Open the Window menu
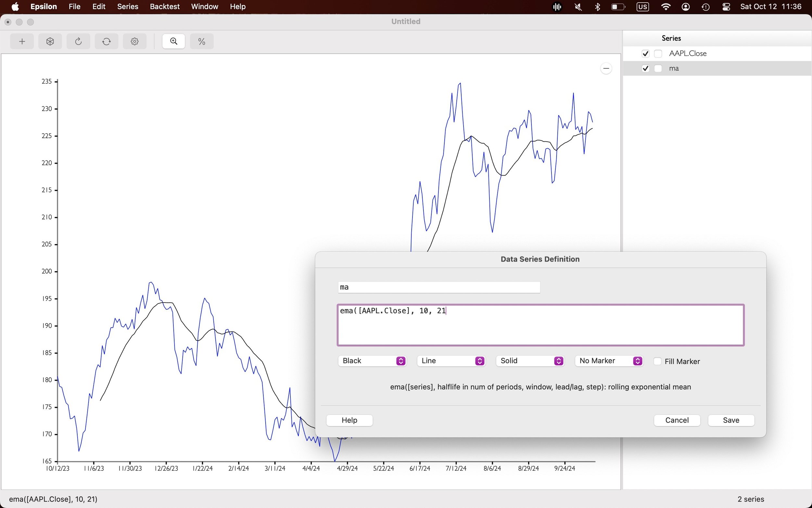812x508 pixels. pyautogui.click(x=204, y=7)
